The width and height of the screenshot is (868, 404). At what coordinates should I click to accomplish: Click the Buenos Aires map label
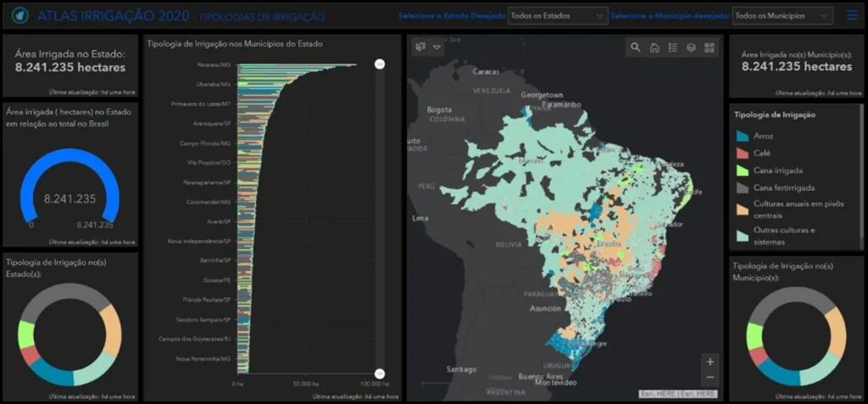(540, 376)
